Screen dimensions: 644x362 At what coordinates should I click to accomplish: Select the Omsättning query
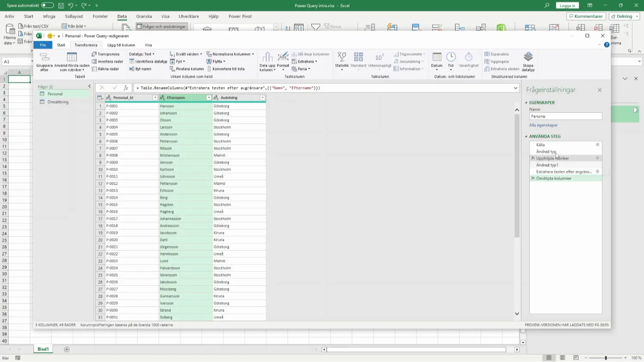[58, 102]
